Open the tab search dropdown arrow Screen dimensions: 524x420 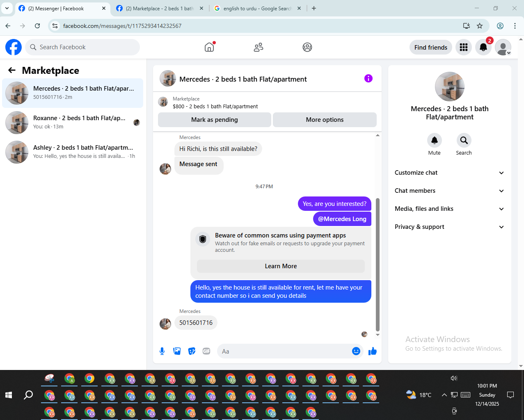(x=7, y=8)
